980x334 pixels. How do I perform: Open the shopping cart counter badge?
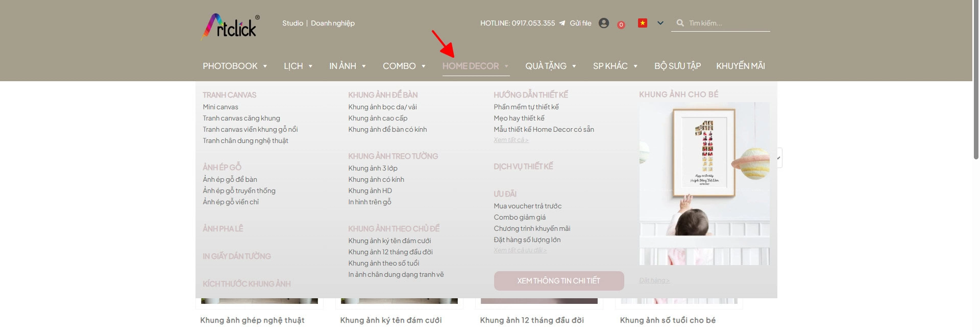621,25
